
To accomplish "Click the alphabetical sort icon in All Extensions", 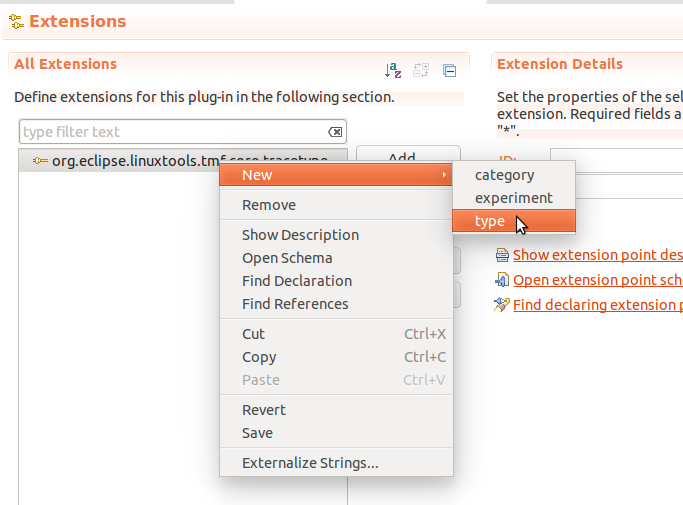I will tap(393, 71).
